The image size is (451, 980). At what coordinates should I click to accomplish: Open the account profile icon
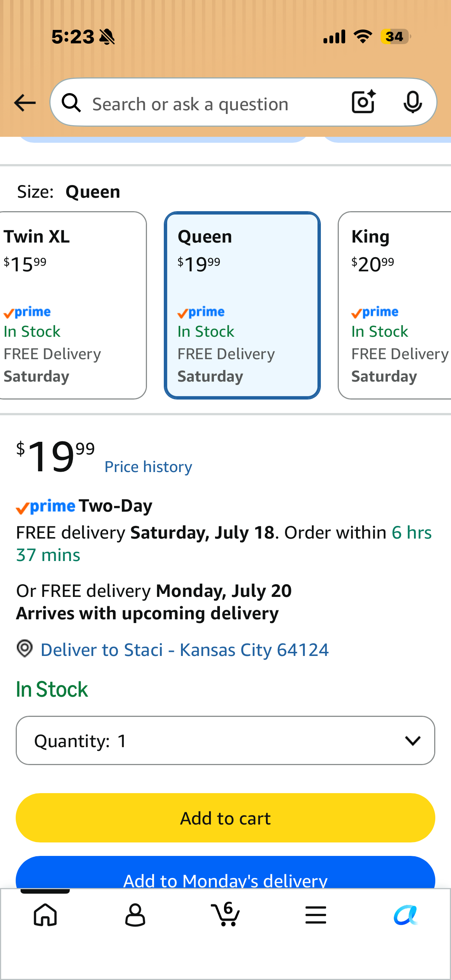point(135,915)
